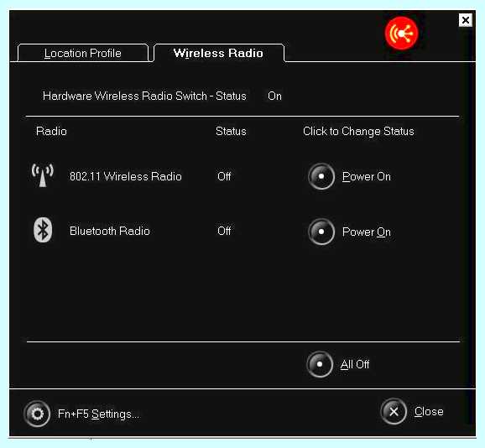485x448 pixels.
Task: Select the Wireless Radio tab
Action: coord(218,53)
